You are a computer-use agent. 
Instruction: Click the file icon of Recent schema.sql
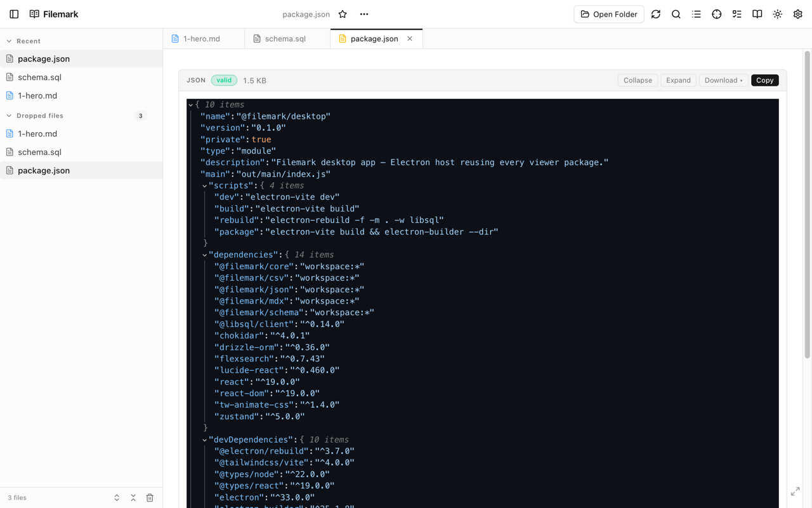click(x=10, y=77)
